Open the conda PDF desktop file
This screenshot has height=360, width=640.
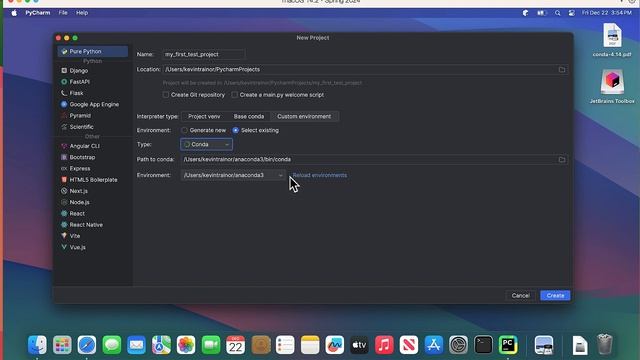pyautogui.click(x=612, y=40)
